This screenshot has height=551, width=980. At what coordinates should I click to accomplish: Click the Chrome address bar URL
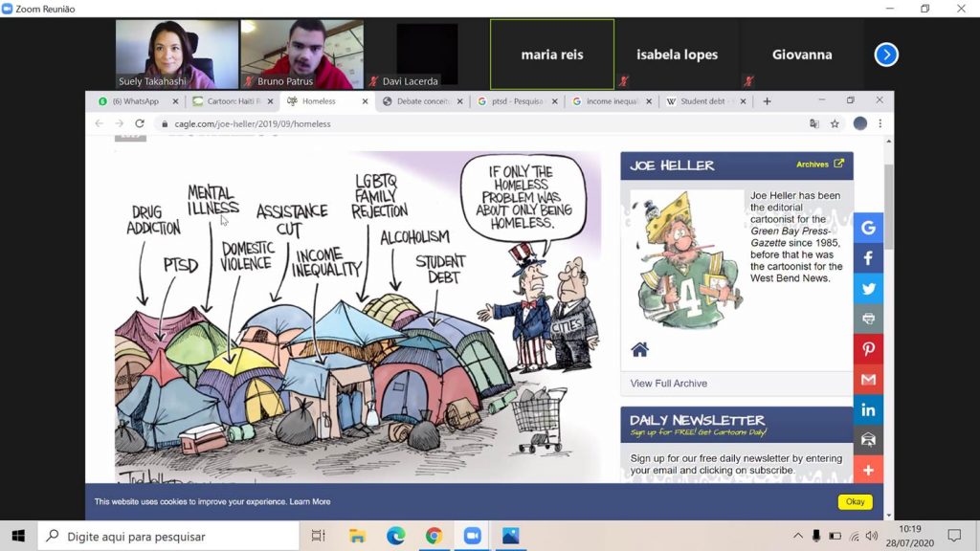253,123
